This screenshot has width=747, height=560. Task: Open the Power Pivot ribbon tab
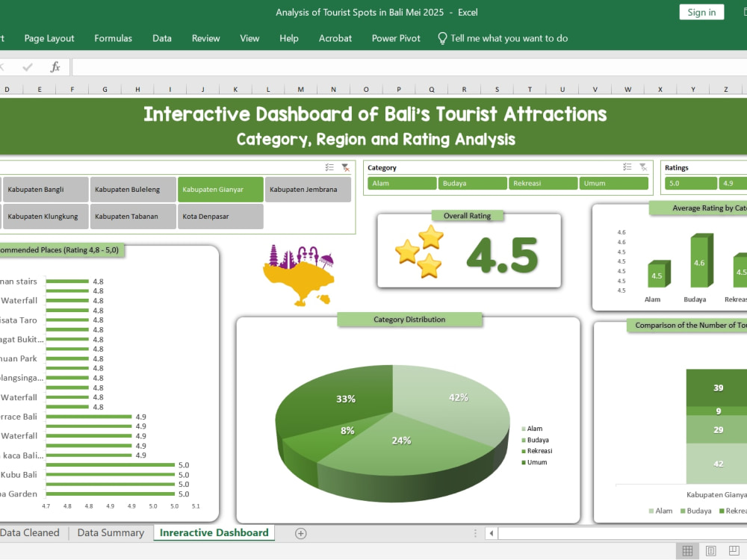point(396,39)
